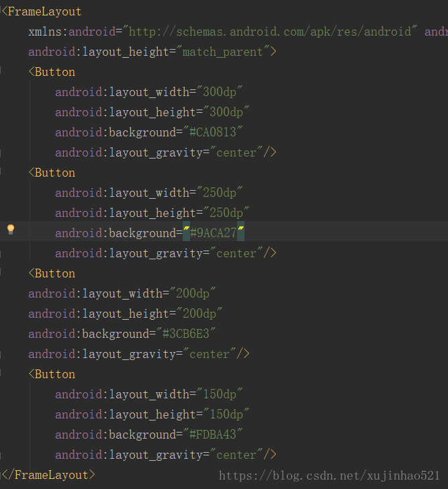Click the yellow lightbulb intention icon
448x489 pixels.
(11, 230)
